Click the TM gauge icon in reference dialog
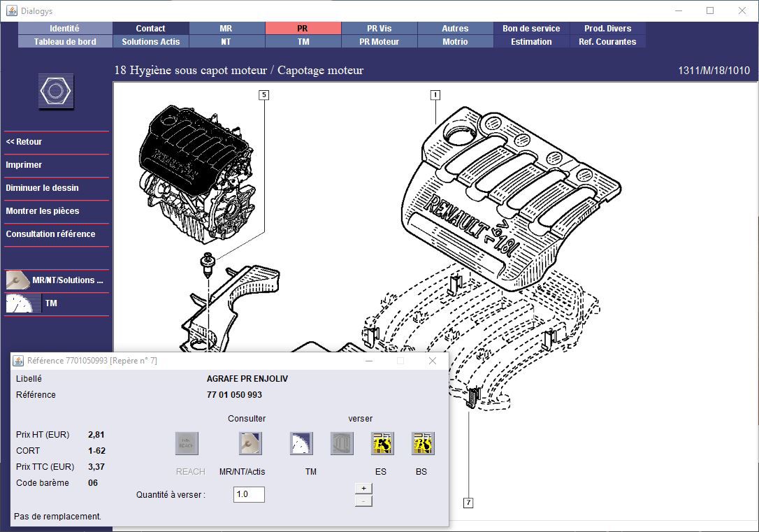759x532 pixels. [301, 443]
